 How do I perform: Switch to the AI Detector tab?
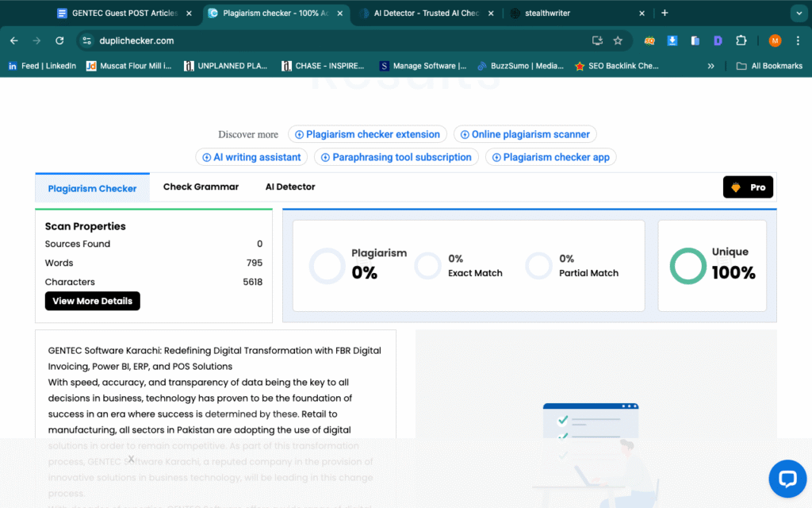[x=290, y=187]
